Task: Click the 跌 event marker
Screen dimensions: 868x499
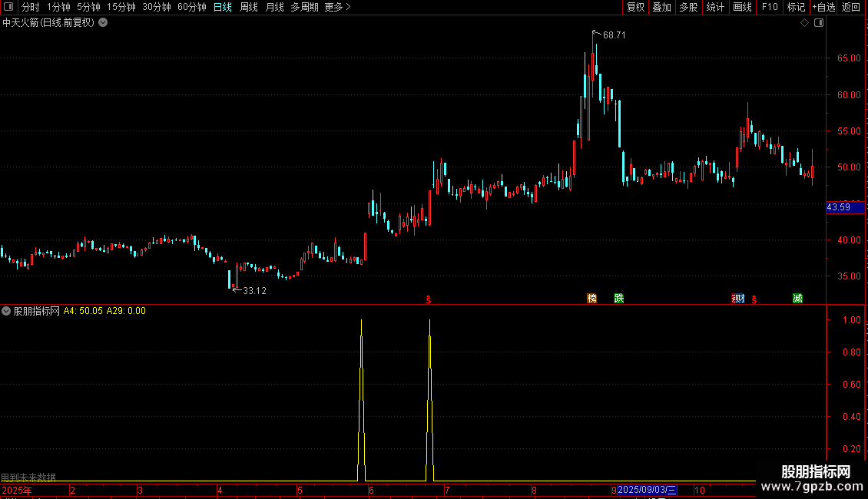Action: click(x=619, y=298)
